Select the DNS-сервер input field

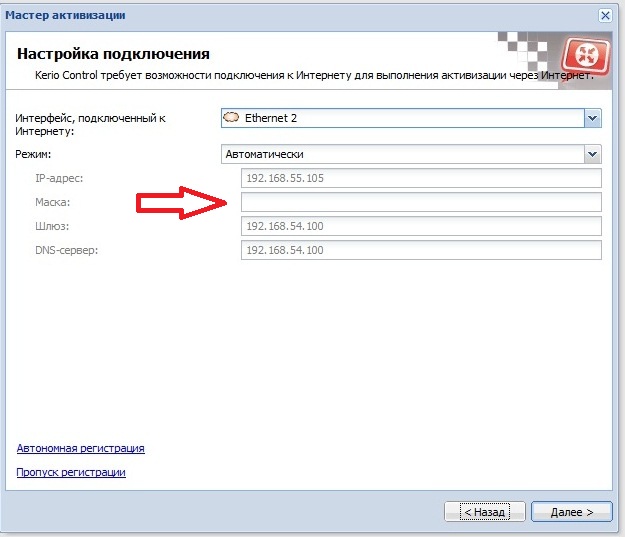pyautogui.click(x=420, y=250)
